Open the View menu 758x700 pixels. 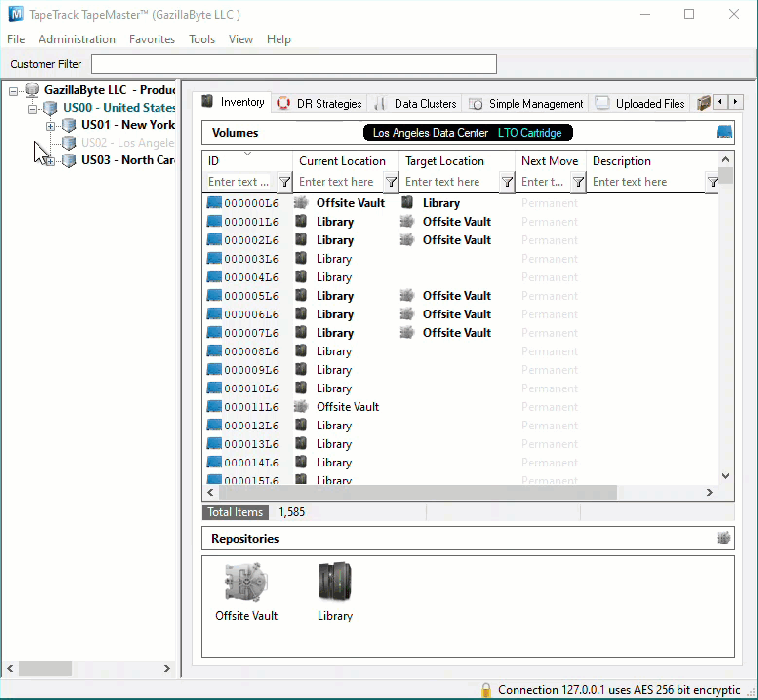[x=241, y=39]
